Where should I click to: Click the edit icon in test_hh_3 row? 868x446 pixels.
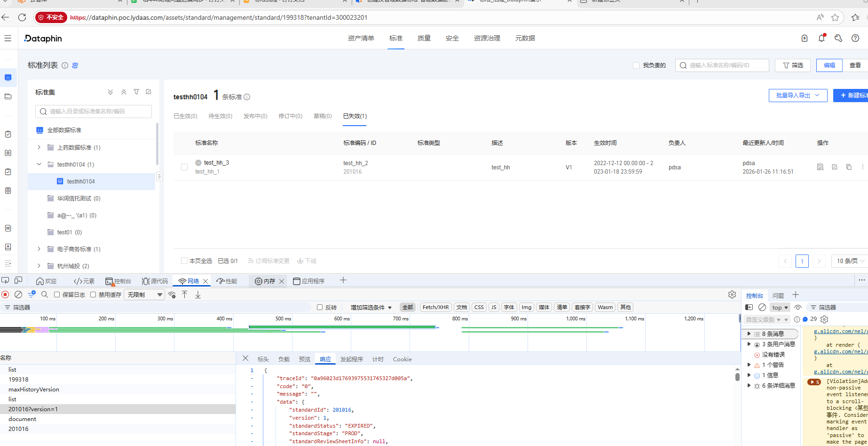pyautogui.click(x=835, y=167)
